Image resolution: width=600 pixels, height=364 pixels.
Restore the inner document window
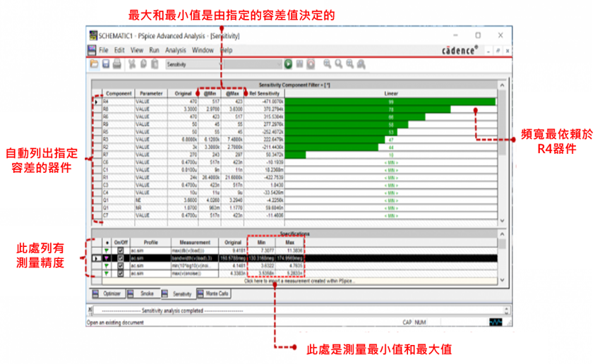(x=498, y=51)
